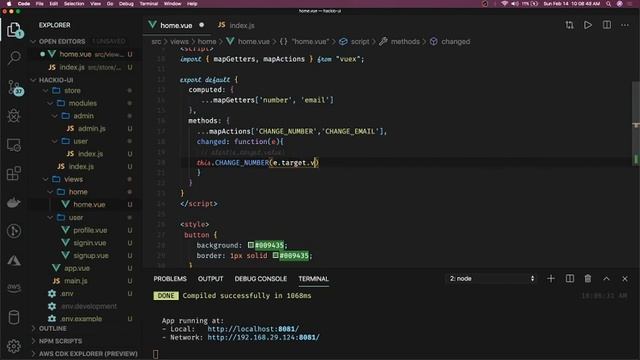Open the Git Graph icon in activity bar
The height and width of the screenshot is (360, 640).
tap(14, 231)
